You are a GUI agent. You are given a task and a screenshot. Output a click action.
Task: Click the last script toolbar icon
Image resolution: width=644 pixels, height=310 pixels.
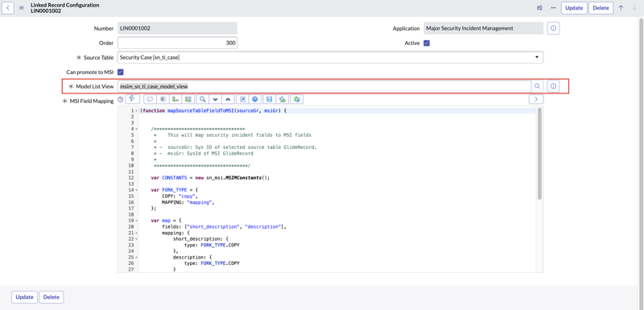[297, 99]
